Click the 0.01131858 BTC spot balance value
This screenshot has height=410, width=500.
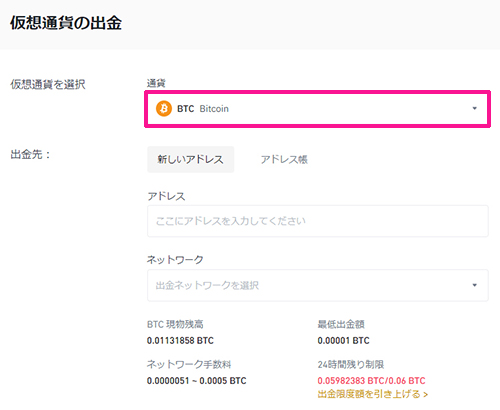180,341
